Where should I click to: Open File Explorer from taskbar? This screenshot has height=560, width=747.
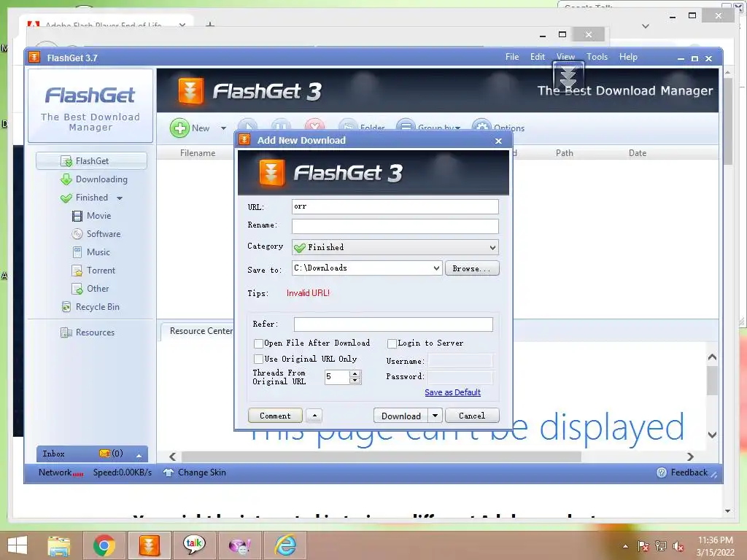coord(58,545)
